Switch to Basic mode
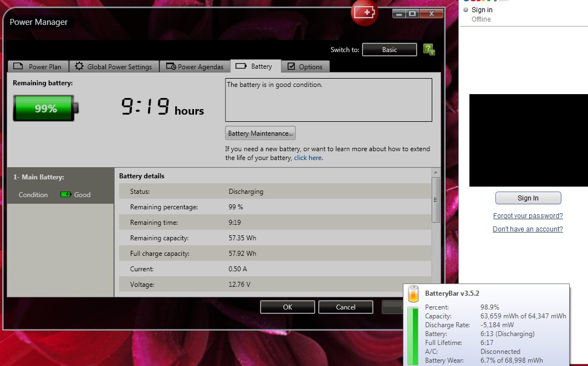The height and width of the screenshot is (366, 588). pos(389,49)
